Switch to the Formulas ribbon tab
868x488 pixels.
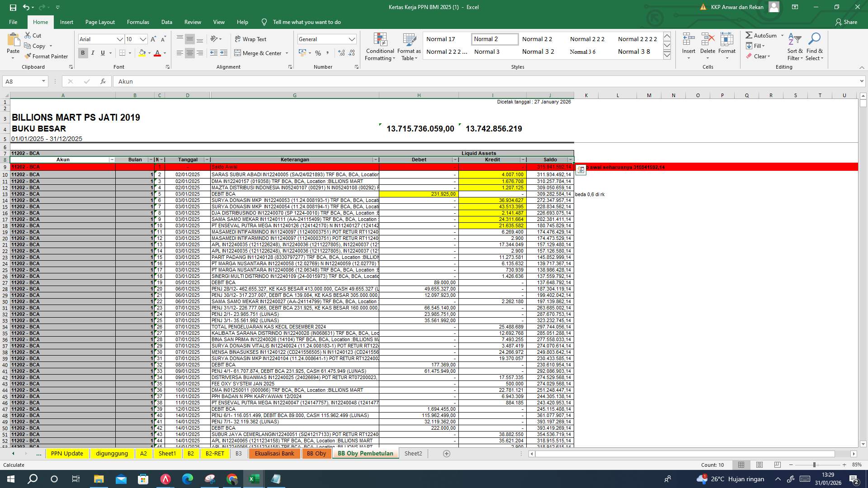coord(138,22)
